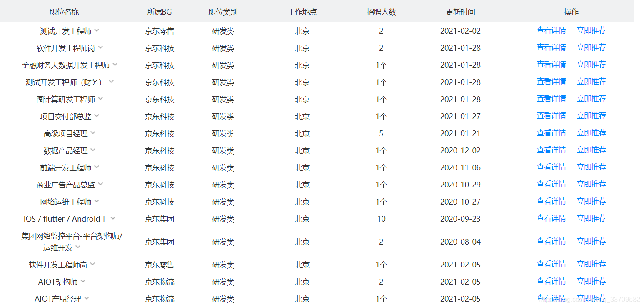Image resolution: width=644 pixels, height=307 pixels.
Task: Open 查看详情 for iOS / flutter / Android工 row
Action: [x=551, y=218]
